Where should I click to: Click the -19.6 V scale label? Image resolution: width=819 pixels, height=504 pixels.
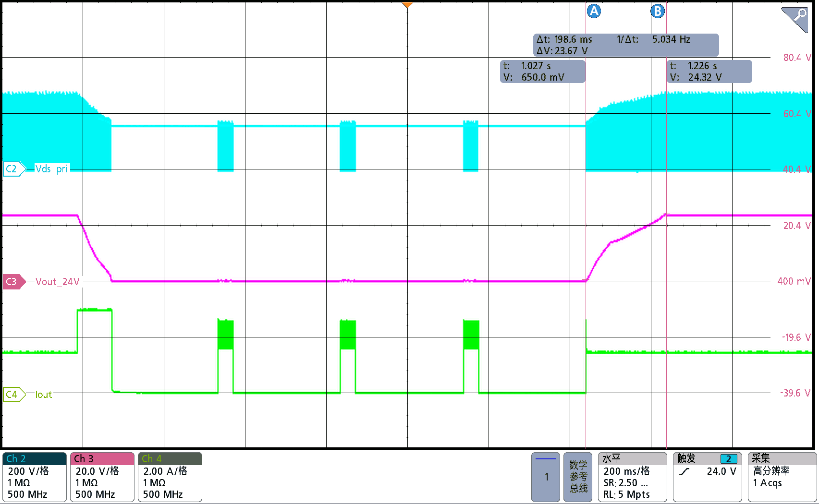click(x=796, y=337)
